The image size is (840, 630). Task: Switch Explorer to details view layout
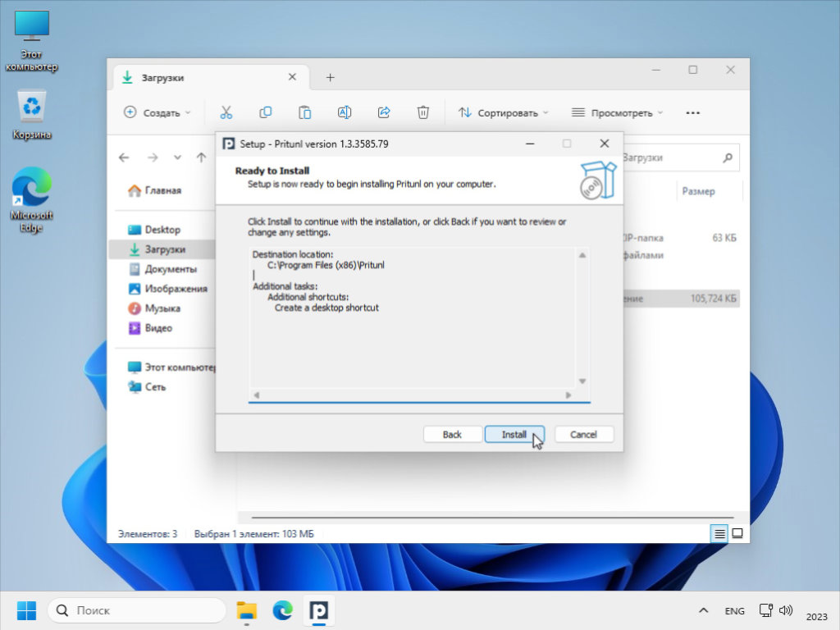point(719,533)
